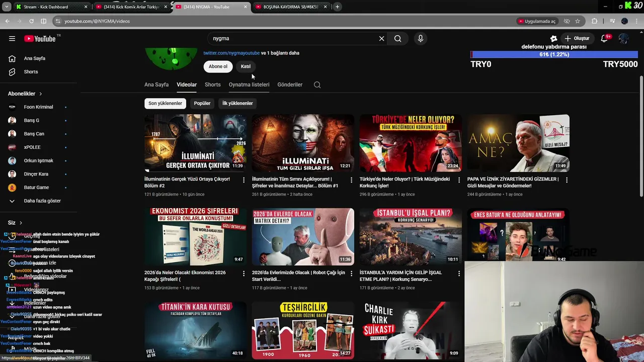The height and width of the screenshot is (362, 644).
Task: Clear the search box text with X
Action: click(381, 38)
